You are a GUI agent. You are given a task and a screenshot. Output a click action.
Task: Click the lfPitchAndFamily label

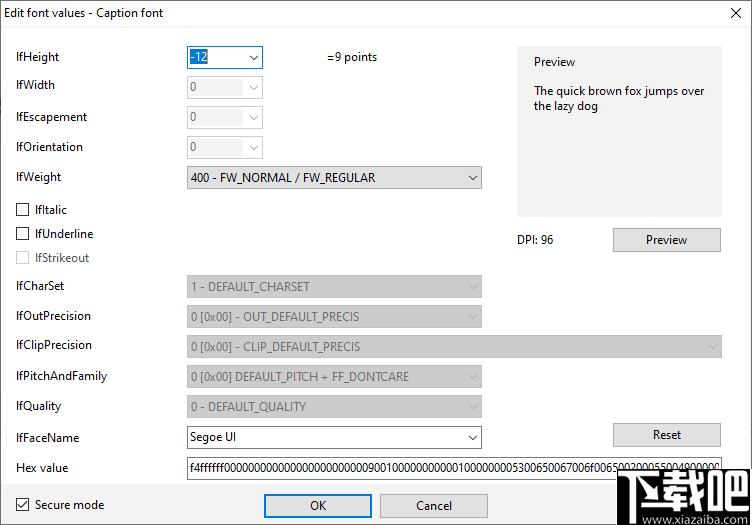(61, 376)
